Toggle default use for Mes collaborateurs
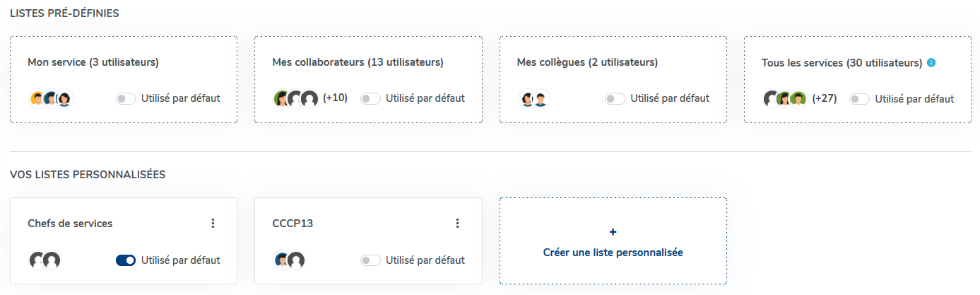The height and width of the screenshot is (295, 980). pyautogui.click(x=370, y=99)
